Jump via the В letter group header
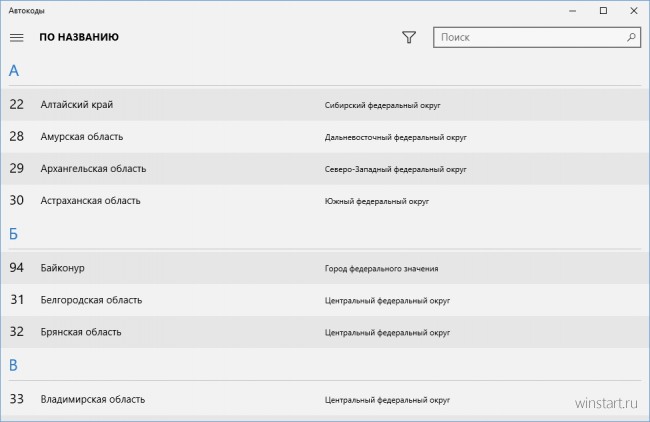The height and width of the screenshot is (422, 650). point(13,365)
